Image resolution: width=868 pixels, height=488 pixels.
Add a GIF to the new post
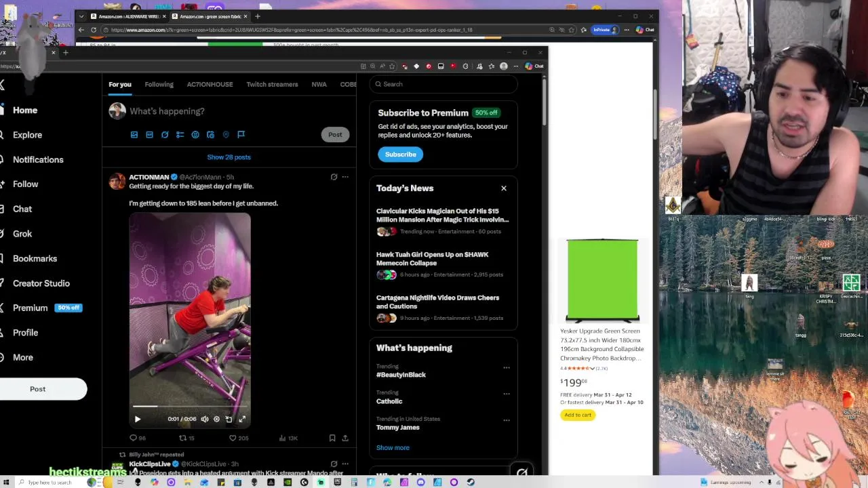(x=149, y=135)
